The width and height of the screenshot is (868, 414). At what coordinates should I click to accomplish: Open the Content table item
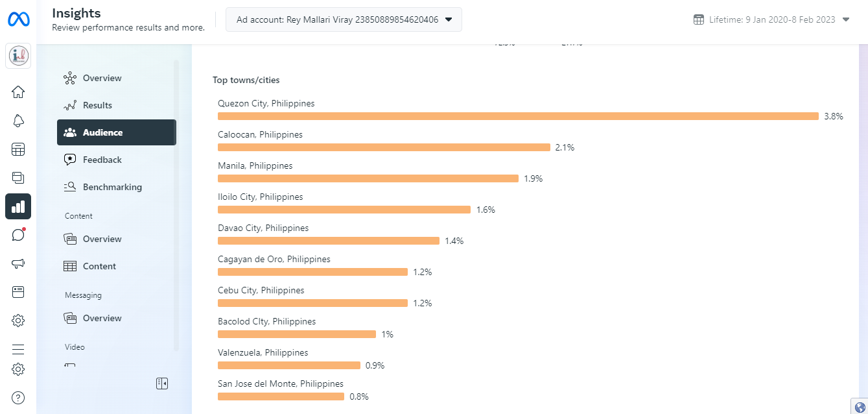(x=99, y=266)
